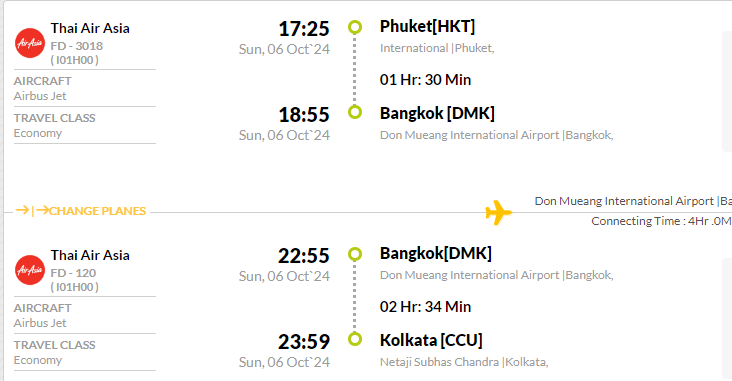Select flight number FD - 120
This screenshot has height=381, width=732.
point(73,273)
